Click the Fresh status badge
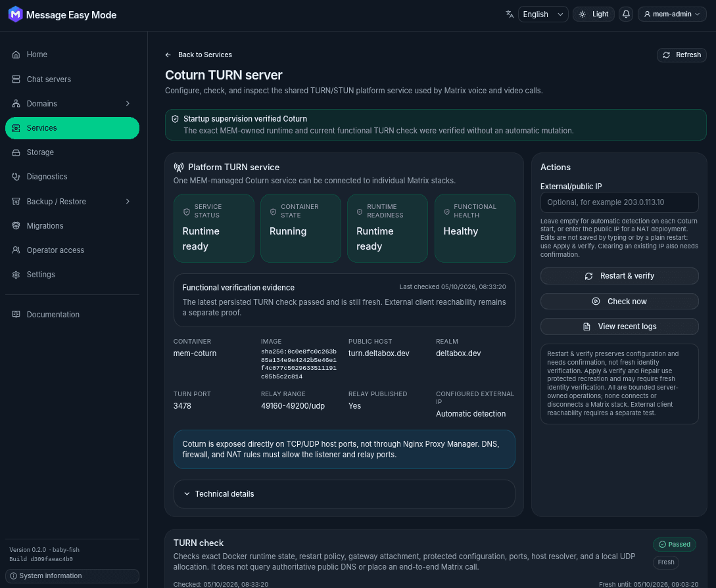The image size is (716, 588). click(666, 562)
